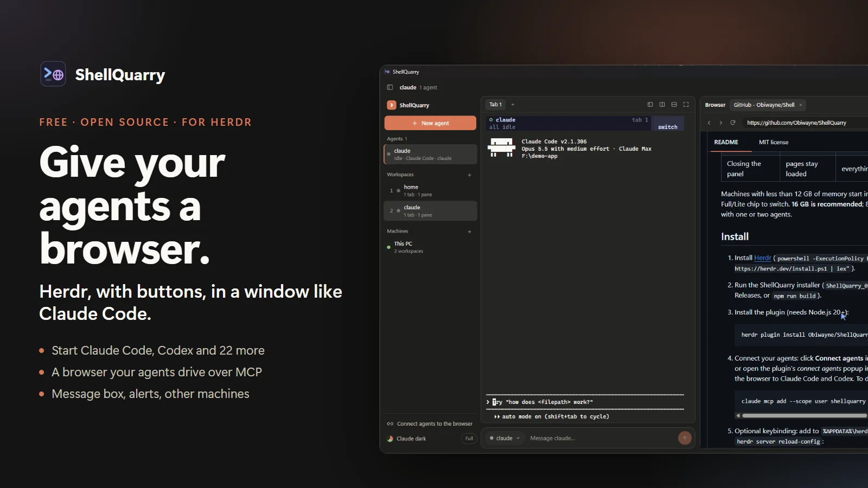
Task: Add a new tab next to Tab 1
Action: (x=513, y=105)
